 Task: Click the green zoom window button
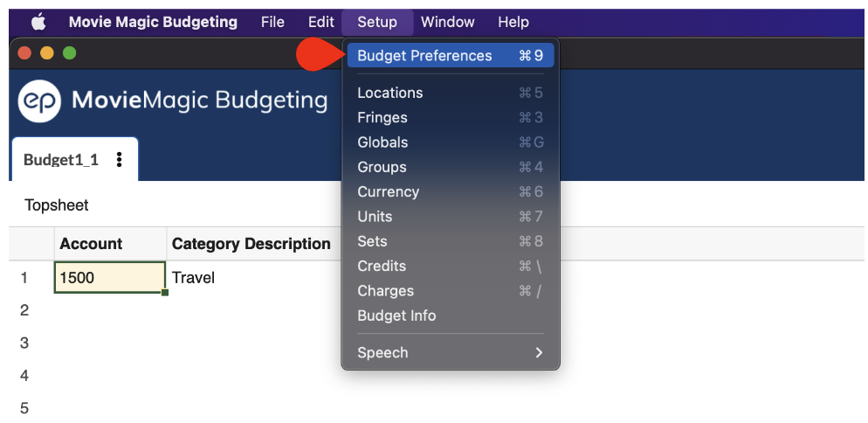pos(69,53)
